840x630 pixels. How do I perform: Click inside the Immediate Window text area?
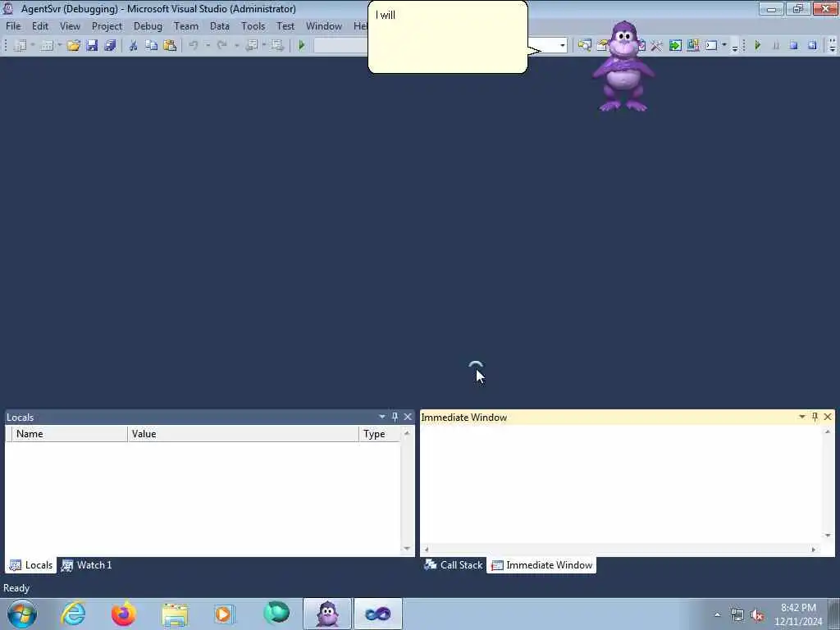pyautogui.click(x=622, y=484)
